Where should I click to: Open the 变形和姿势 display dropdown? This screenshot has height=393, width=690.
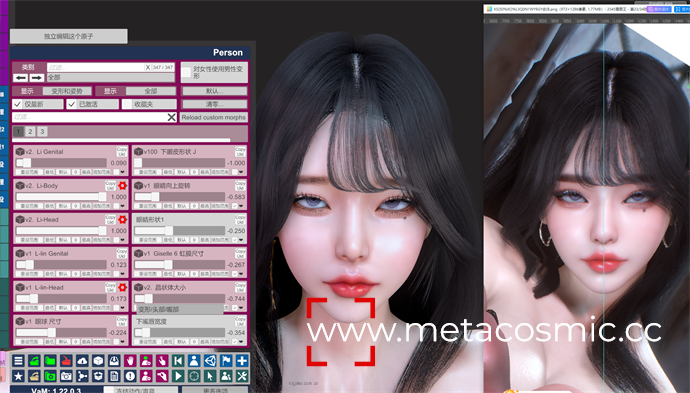(67, 91)
